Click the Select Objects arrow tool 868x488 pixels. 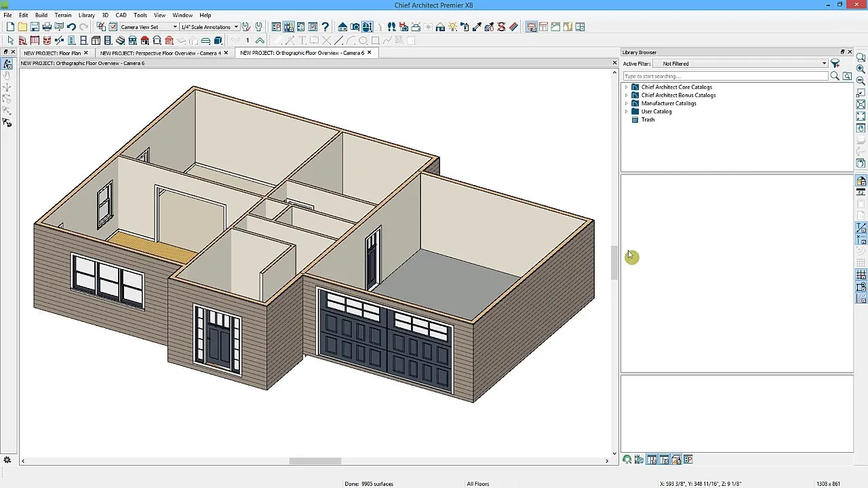point(10,41)
